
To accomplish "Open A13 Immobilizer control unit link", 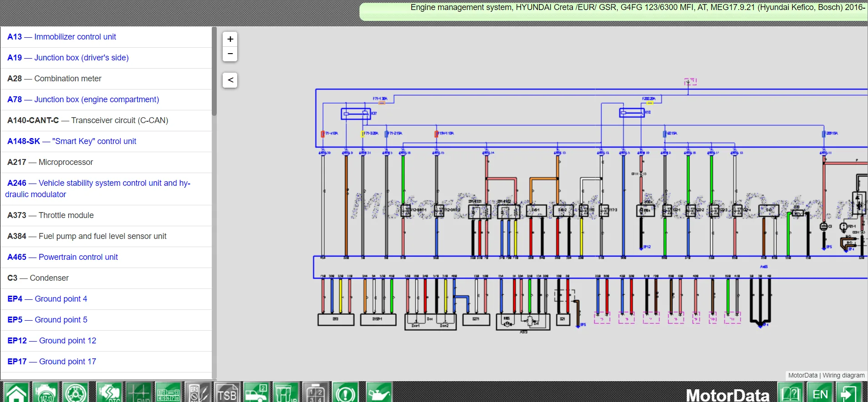I will tap(61, 37).
